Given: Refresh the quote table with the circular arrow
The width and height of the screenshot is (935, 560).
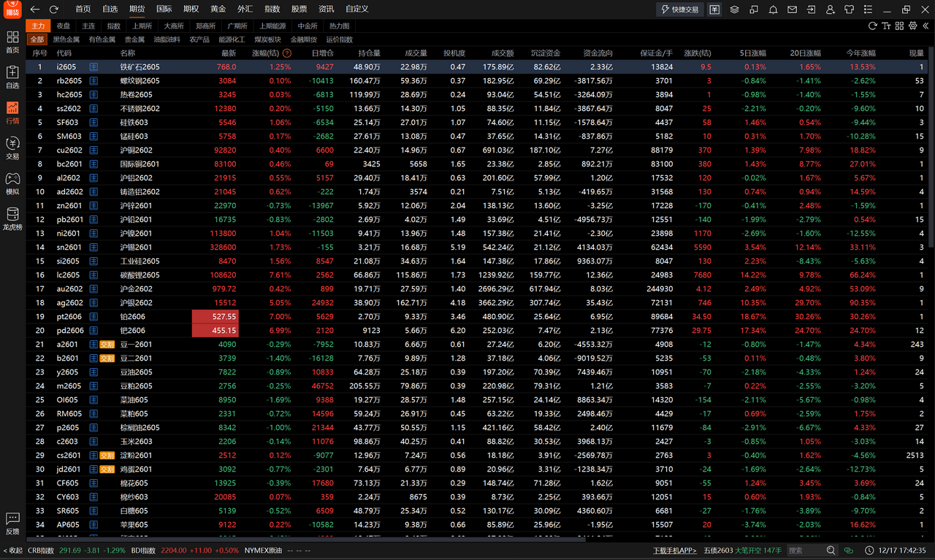Looking at the screenshot, I should click(x=873, y=26).
